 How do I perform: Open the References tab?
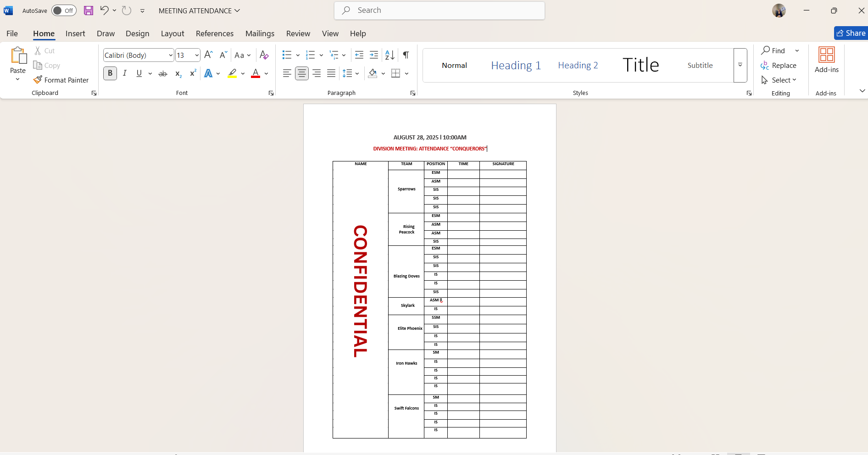tap(215, 33)
